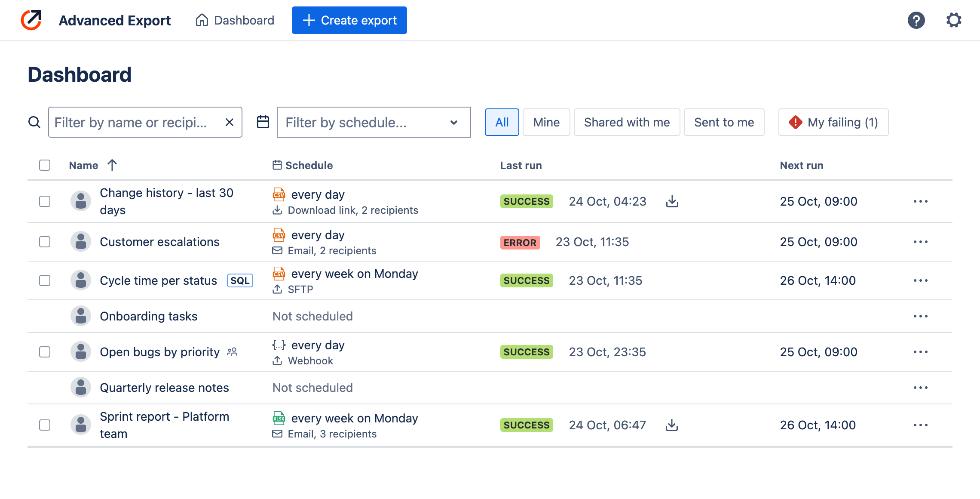Open the Customer escalations export
This screenshot has width=980, height=499.
[x=160, y=242]
